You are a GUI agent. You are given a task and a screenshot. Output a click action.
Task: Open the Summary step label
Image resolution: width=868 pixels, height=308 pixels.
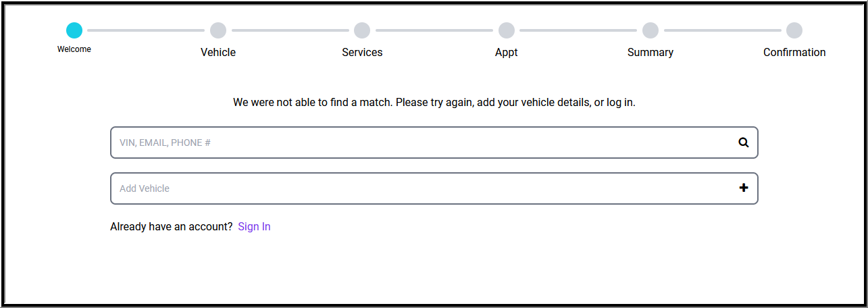point(650,52)
